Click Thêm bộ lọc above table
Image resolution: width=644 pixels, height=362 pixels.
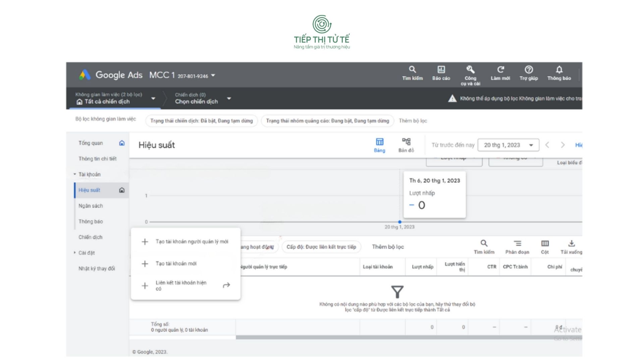(x=388, y=247)
